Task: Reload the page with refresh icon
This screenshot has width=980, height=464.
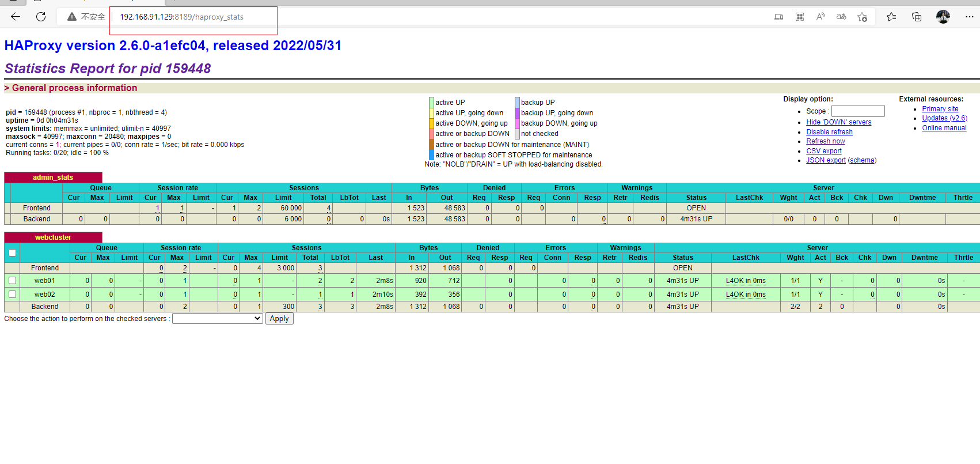Action: click(41, 17)
